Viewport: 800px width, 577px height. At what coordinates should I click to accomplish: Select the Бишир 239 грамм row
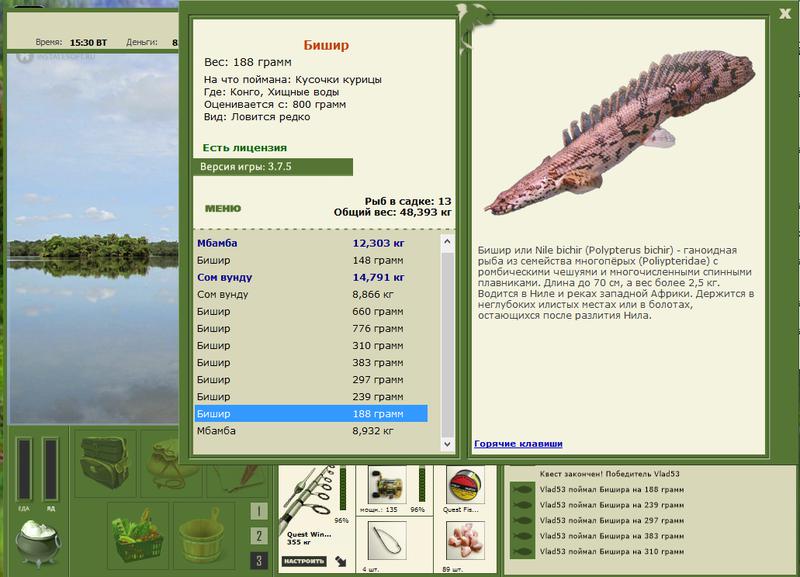pyautogui.click(x=311, y=396)
